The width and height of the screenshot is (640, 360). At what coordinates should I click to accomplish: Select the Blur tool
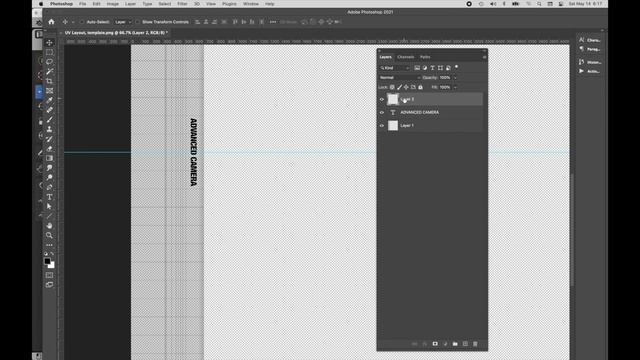pyautogui.click(x=49, y=168)
